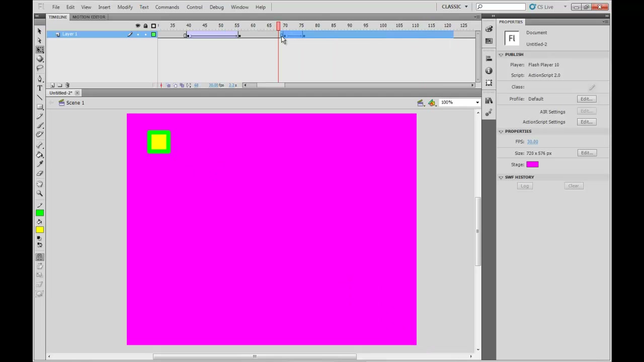The height and width of the screenshot is (362, 644).
Task: Click the Swap Colors icon
Action: [x=40, y=245]
